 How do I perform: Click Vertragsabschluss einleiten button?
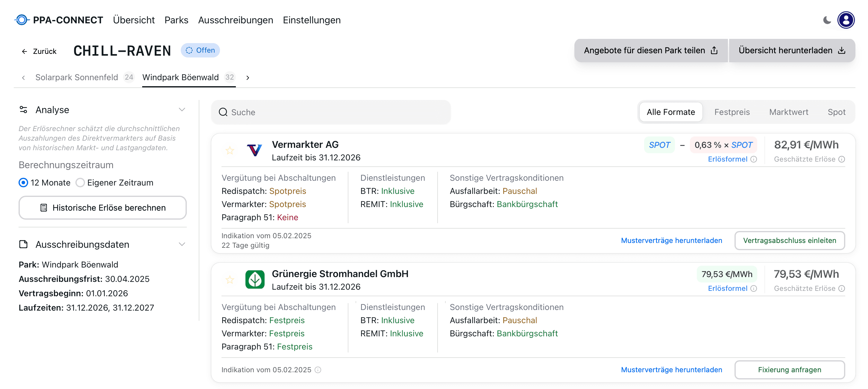(790, 241)
